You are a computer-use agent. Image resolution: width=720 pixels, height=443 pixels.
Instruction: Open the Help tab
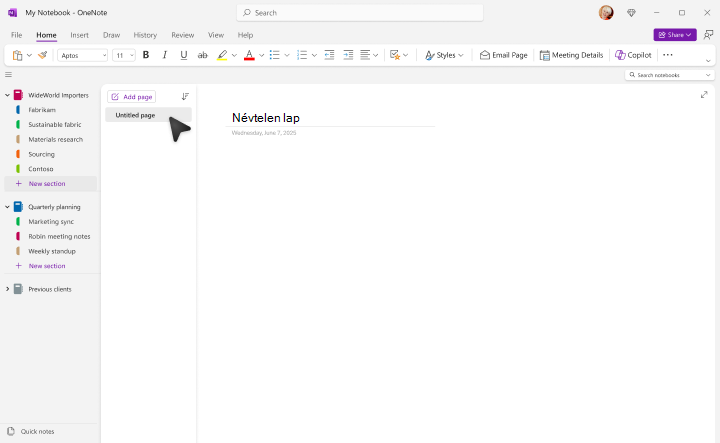pos(245,35)
